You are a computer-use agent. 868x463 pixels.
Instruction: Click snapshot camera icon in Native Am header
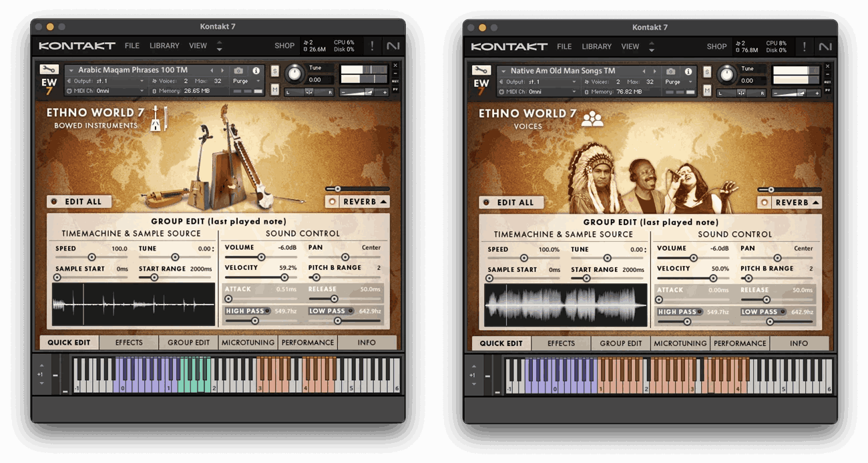click(x=670, y=71)
